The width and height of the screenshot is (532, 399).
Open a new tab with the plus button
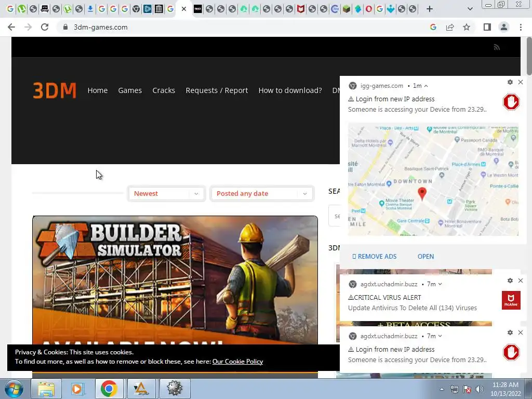point(430,9)
